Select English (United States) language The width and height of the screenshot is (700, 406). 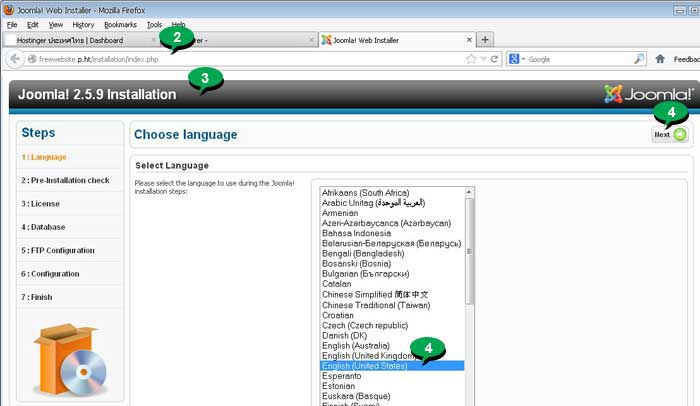(x=392, y=366)
